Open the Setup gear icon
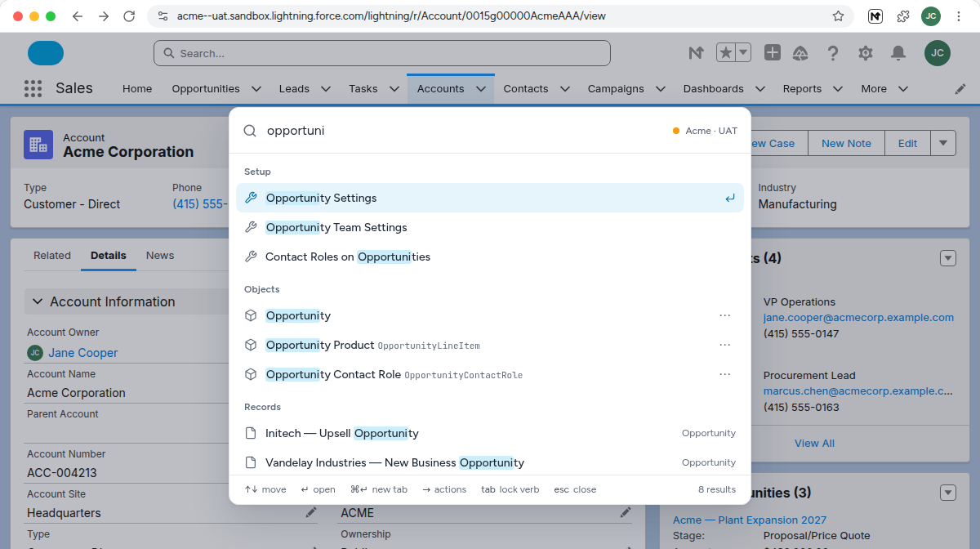Viewport: 980px width, 549px height. [866, 53]
